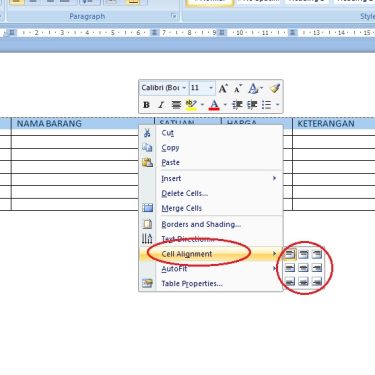Screen dimensions: 375x375
Task: Select Text Direction... menu entry
Action: click(x=211, y=239)
